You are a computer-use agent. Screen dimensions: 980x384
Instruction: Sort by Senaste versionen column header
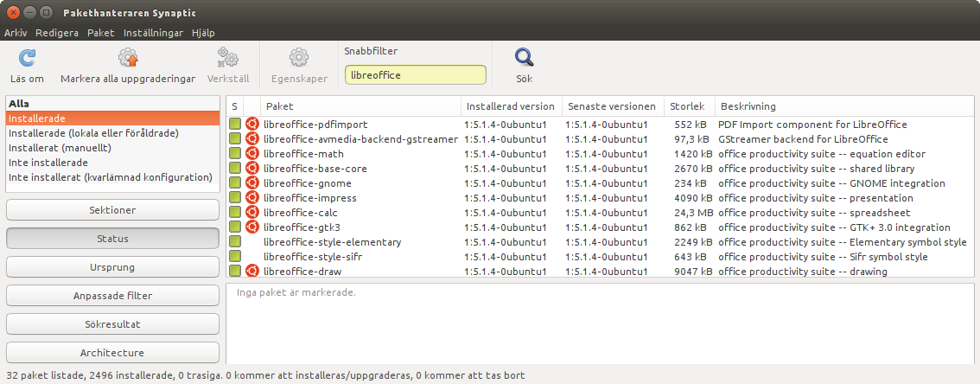point(613,106)
